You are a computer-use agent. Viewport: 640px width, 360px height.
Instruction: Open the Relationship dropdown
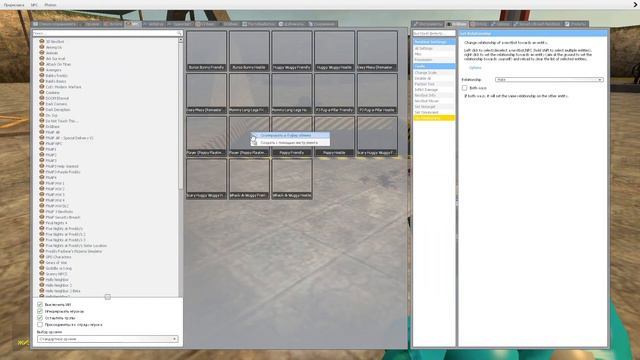click(x=549, y=80)
